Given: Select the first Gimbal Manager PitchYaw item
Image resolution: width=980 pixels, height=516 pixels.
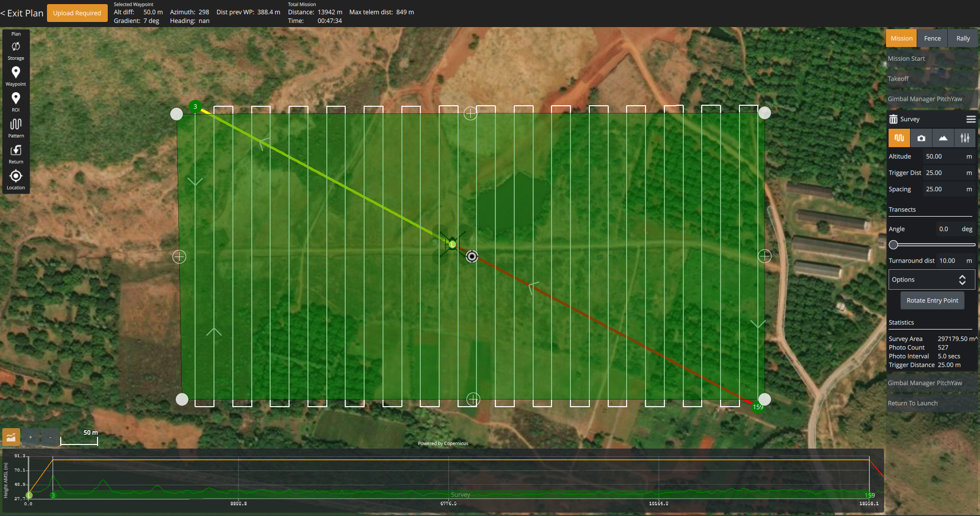Looking at the screenshot, I should pyautogui.click(x=932, y=99).
